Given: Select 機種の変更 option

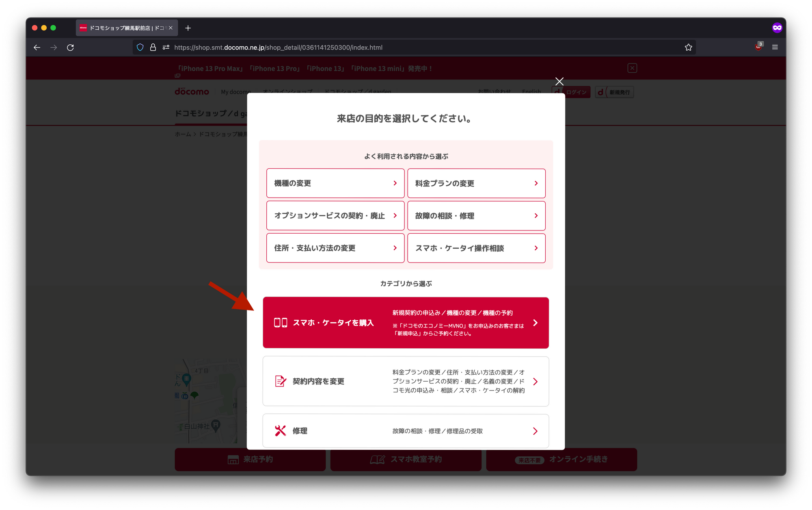Looking at the screenshot, I should (x=335, y=183).
